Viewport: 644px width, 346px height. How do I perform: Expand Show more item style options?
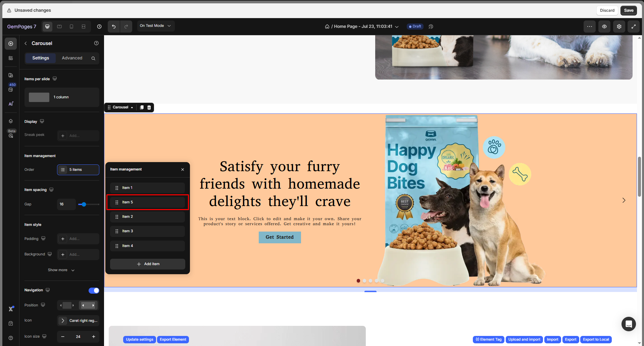61,270
